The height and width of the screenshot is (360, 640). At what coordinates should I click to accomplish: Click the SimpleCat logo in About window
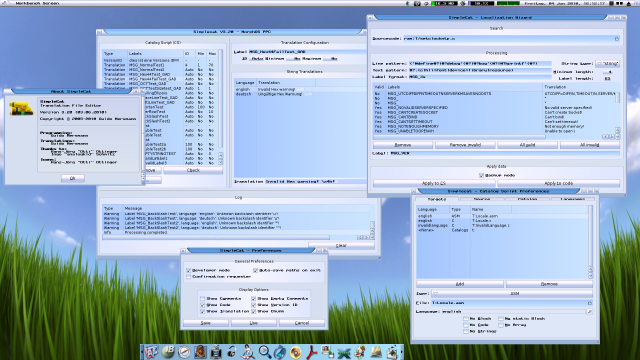[x=21, y=108]
